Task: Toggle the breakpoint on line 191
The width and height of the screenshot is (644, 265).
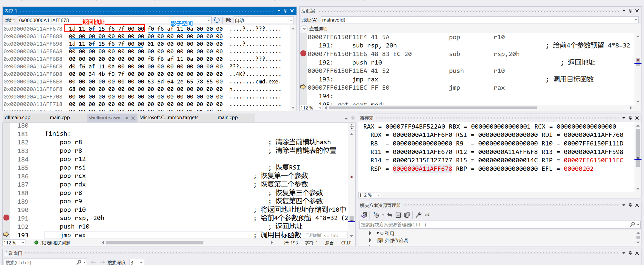Action: click(6, 218)
